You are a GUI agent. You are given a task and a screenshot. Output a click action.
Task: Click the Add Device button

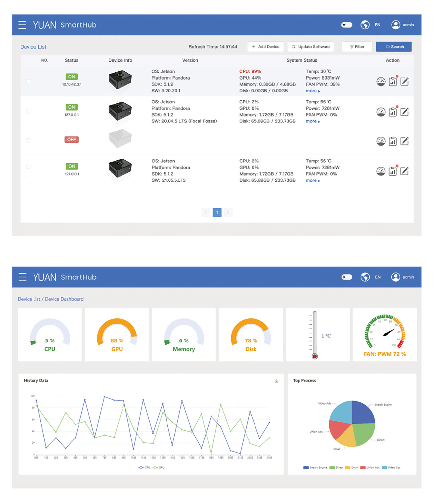pyautogui.click(x=265, y=47)
